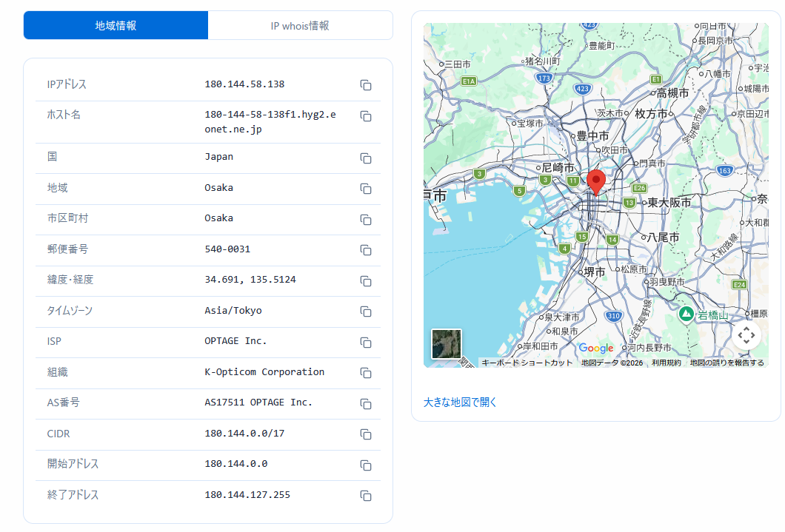This screenshot has height=532, width=785.
Task: Toggle fullscreen view on the map
Action: pyautogui.click(x=746, y=335)
